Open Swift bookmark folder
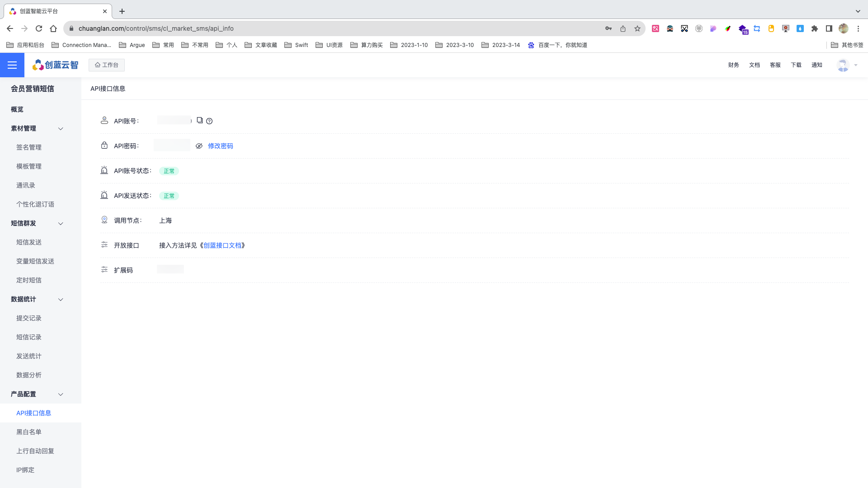 (296, 45)
